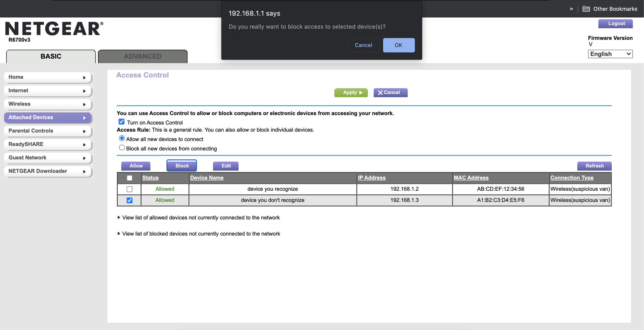Screen dimensions: 644x330
Task: Cancel the block confirmation dialog
Action: tap(363, 45)
